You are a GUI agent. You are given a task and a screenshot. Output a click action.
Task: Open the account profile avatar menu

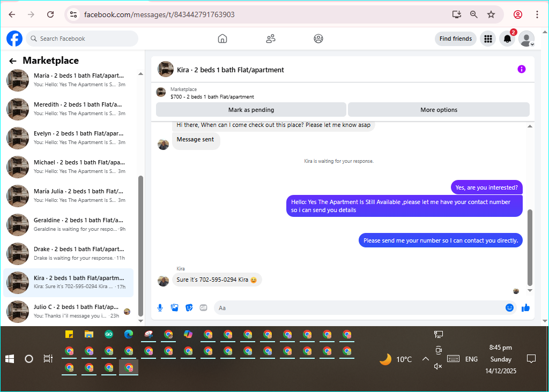click(526, 39)
